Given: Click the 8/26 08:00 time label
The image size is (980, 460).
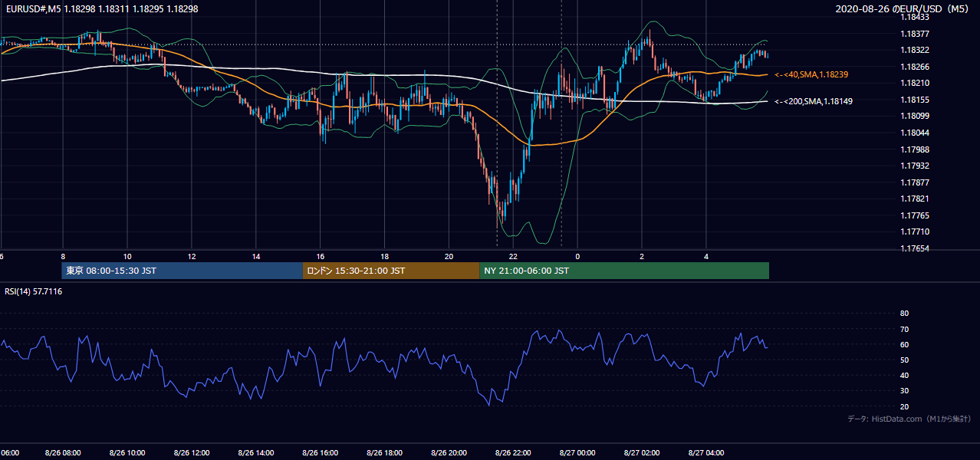Looking at the screenshot, I should click(x=63, y=453).
